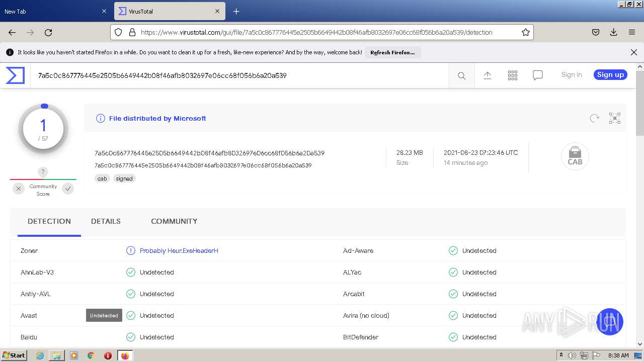This screenshot has width=644, height=362.
Task: Click the VirusTotal logo icon
Action: pyautogui.click(x=15, y=75)
